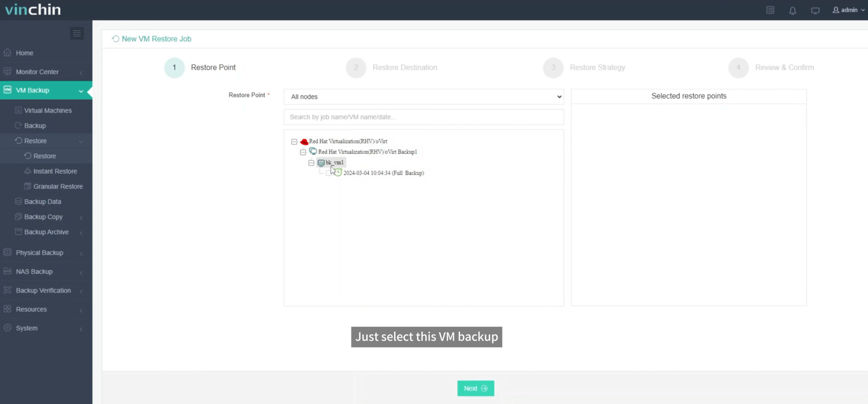868x404 pixels.
Task: Collapse Red Hat Virtualization(RHV)/oVirt root node
Action: pyautogui.click(x=294, y=142)
